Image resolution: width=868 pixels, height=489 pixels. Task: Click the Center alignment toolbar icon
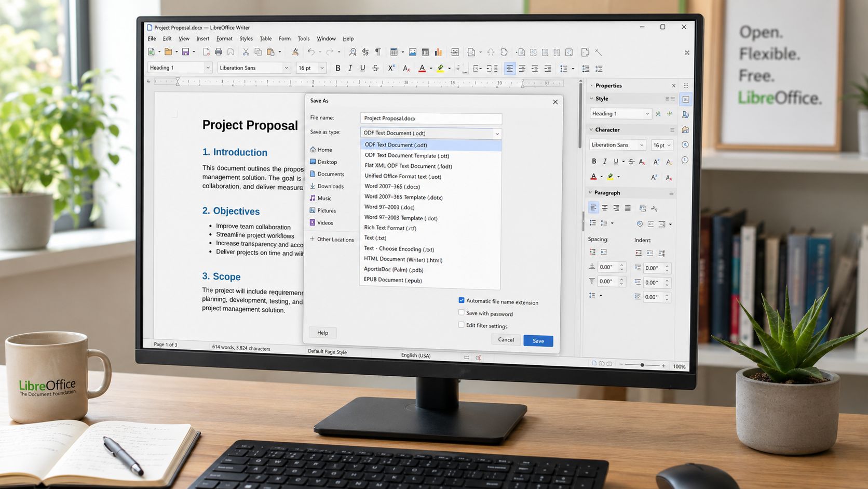(x=522, y=69)
